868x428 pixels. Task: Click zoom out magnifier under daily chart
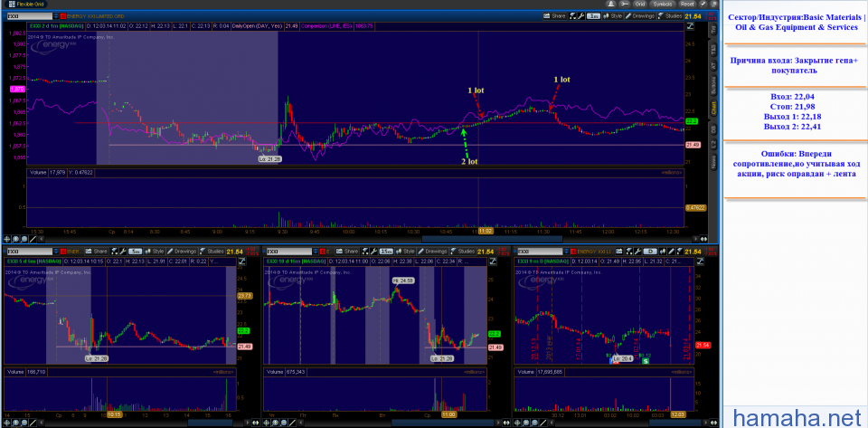[534, 423]
